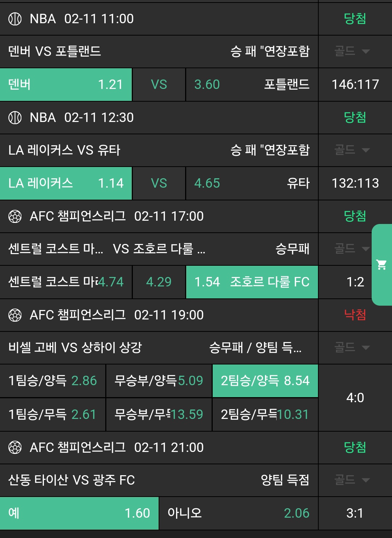Image resolution: width=392 pixels, height=538 pixels.
Task: Select 포틀랜드 3.60 odds option
Action: point(252,85)
